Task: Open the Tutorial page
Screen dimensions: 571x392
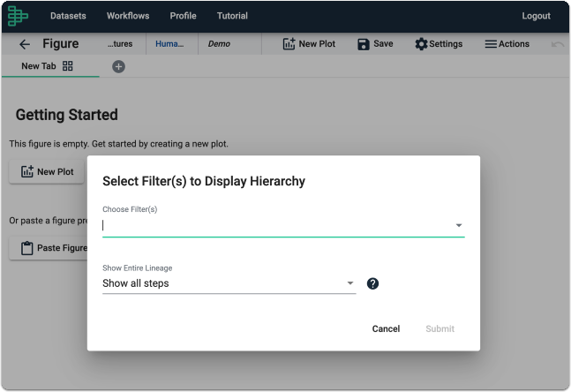Action: (x=232, y=16)
